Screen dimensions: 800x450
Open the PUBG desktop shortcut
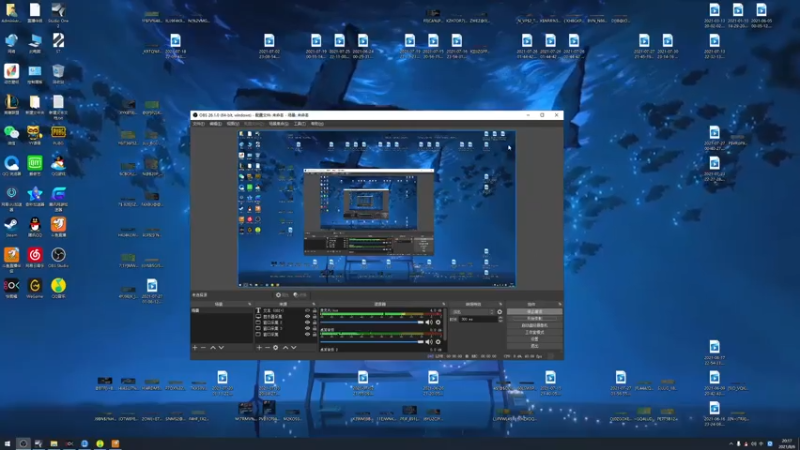58,134
